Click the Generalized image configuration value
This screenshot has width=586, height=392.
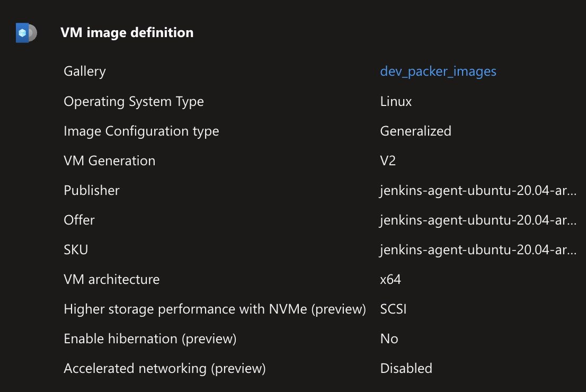[x=415, y=131]
